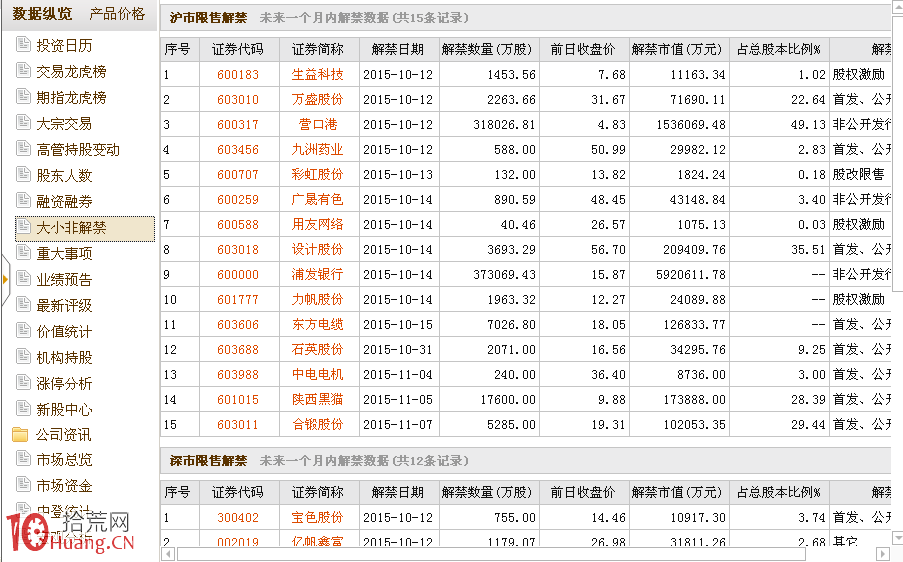This screenshot has width=903, height=562.
Task: Click the 深市限售解禁 section title
Action: coord(208,461)
